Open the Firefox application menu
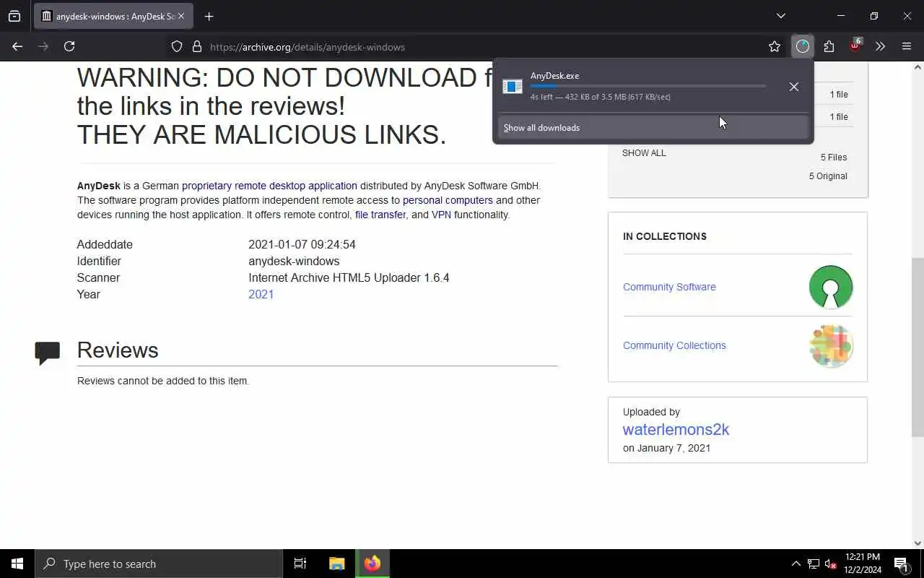Image resolution: width=924 pixels, height=578 pixels. [x=907, y=47]
